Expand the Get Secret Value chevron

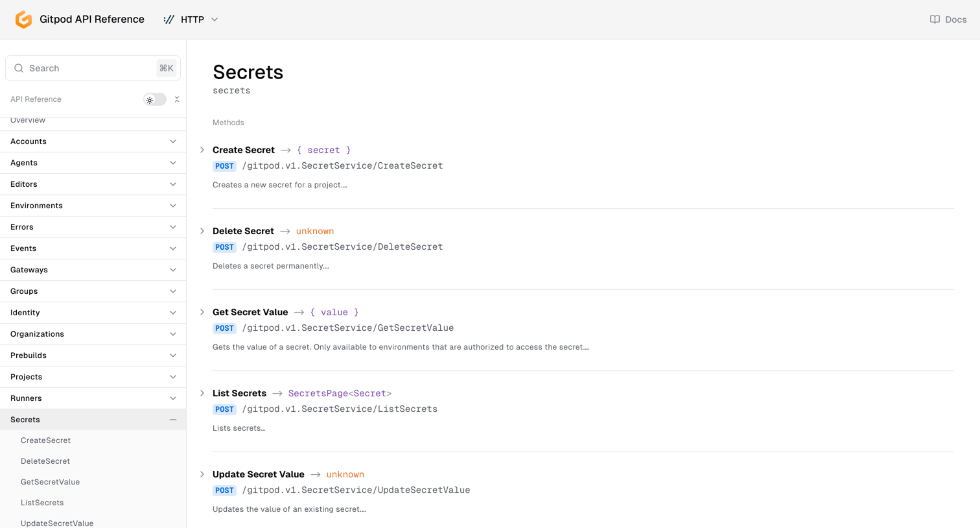(202, 312)
